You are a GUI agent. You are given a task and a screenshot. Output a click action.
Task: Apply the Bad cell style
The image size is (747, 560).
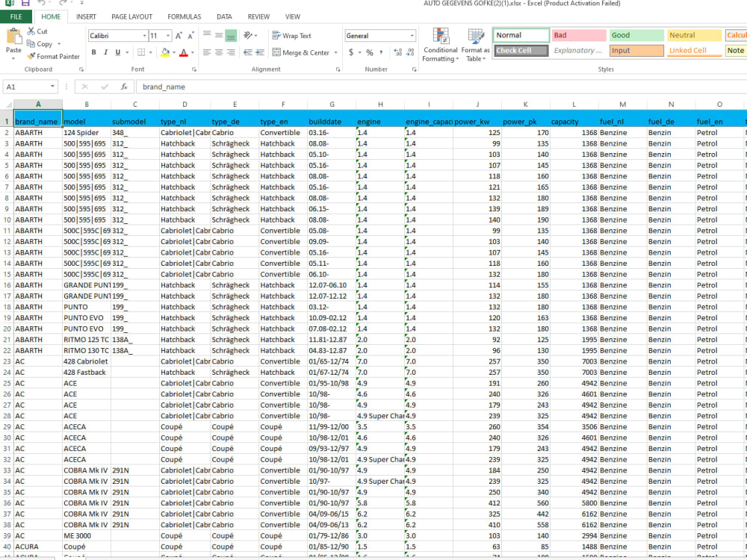click(579, 35)
